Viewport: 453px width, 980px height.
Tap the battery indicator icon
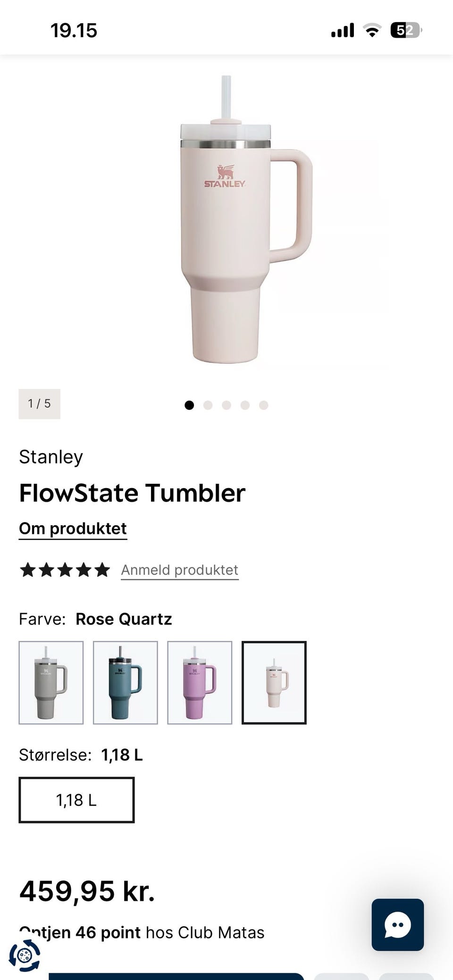pyautogui.click(x=406, y=31)
